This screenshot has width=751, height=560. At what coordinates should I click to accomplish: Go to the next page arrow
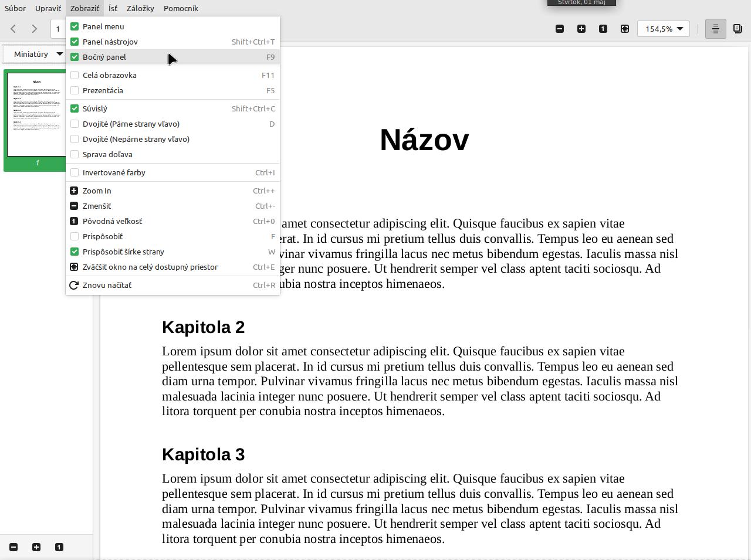click(x=34, y=29)
